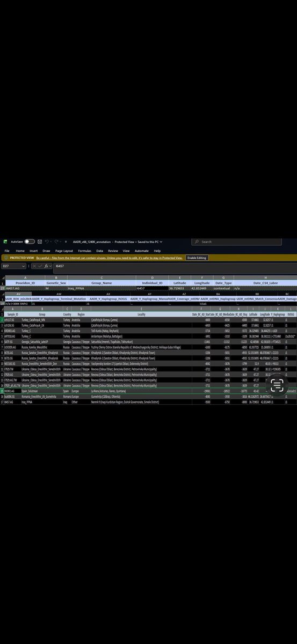Open the Insert ribbon tab

coord(34,251)
